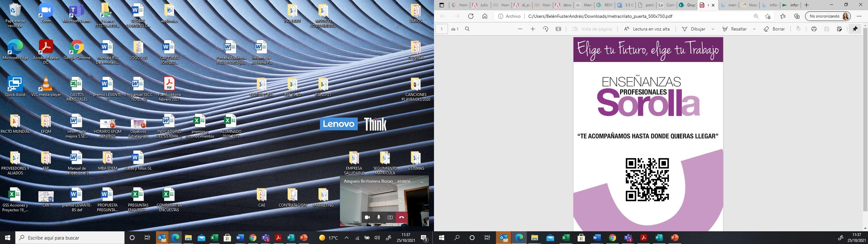Zoom out the PDF with the minus icon

(x=520, y=29)
